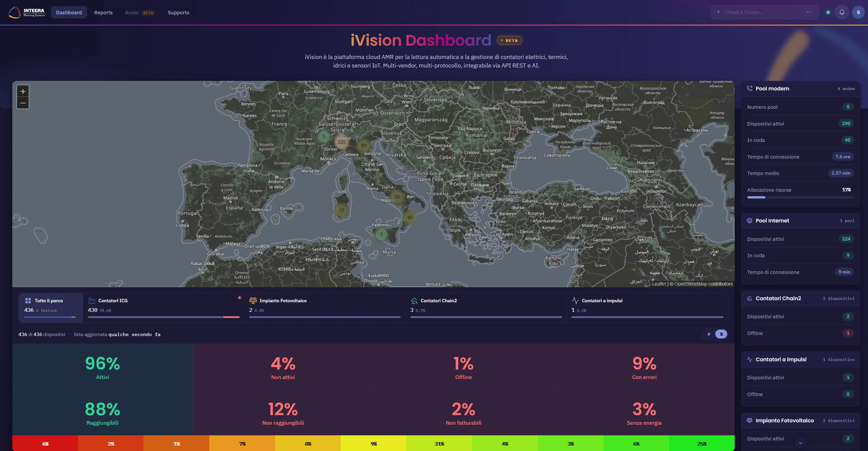Image resolution: width=868 pixels, height=451 pixels.
Task: Click the Integra Metering Systems logo
Action: click(27, 12)
